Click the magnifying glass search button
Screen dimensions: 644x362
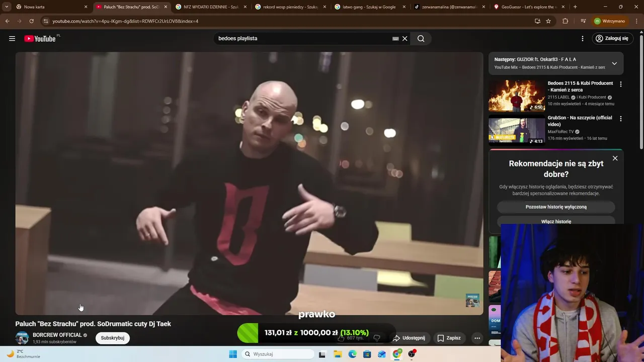[421, 39]
